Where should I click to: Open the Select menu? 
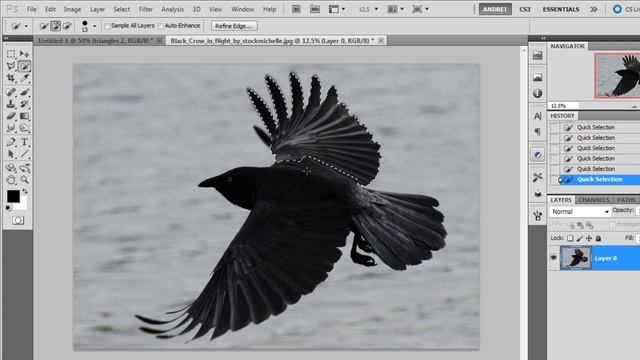click(122, 9)
